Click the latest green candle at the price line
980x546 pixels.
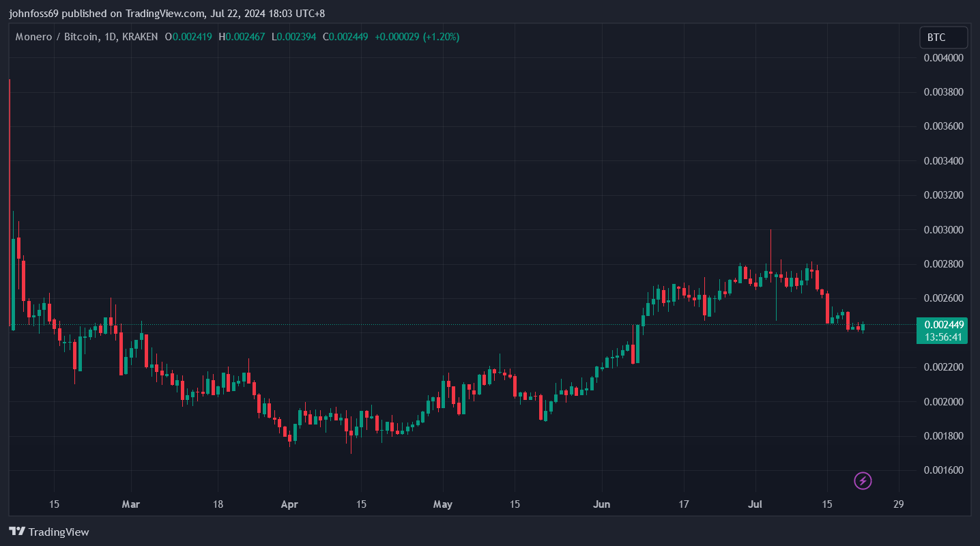point(863,327)
